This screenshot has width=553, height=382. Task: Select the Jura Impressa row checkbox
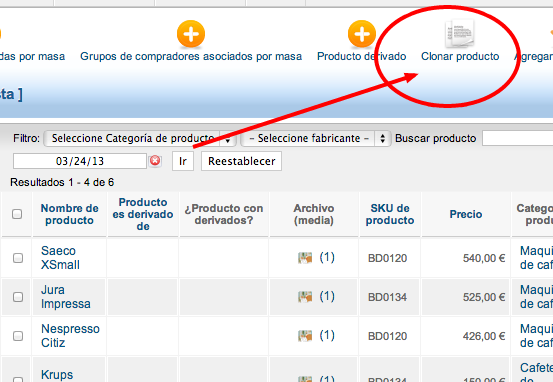pyautogui.click(x=18, y=297)
